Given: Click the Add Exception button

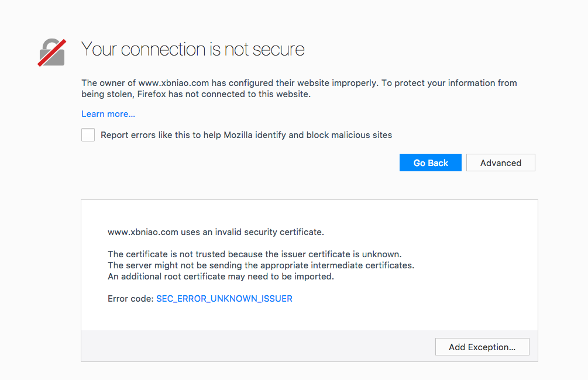Looking at the screenshot, I should click(482, 347).
